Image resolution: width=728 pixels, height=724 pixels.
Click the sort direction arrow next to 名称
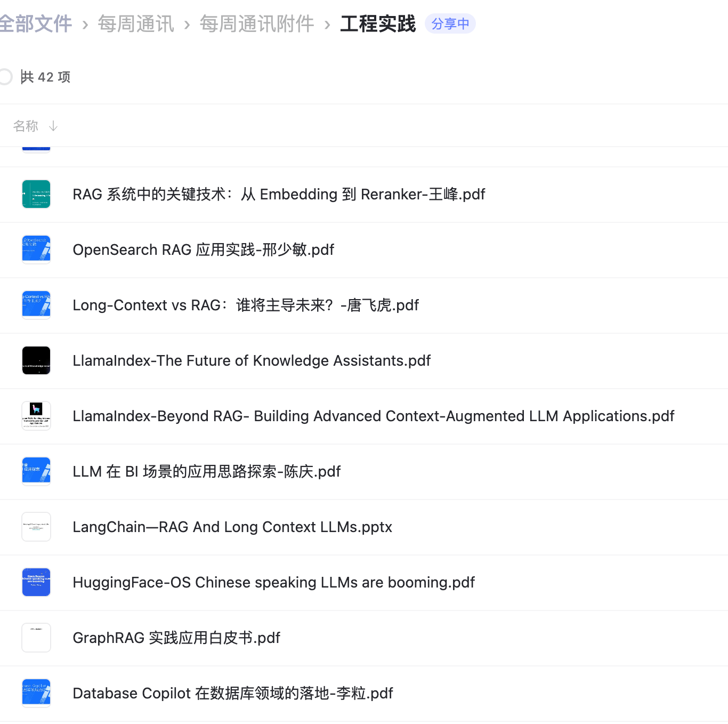53,126
